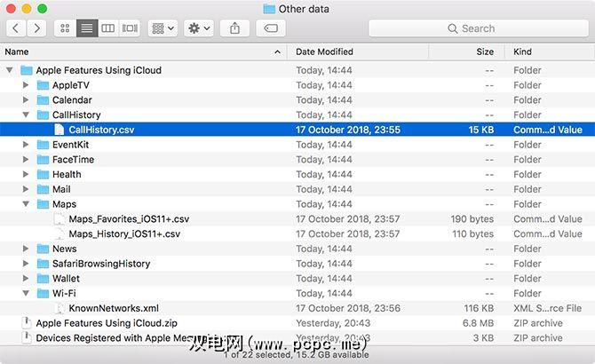Expand the AppleTV folder

point(26,85)
